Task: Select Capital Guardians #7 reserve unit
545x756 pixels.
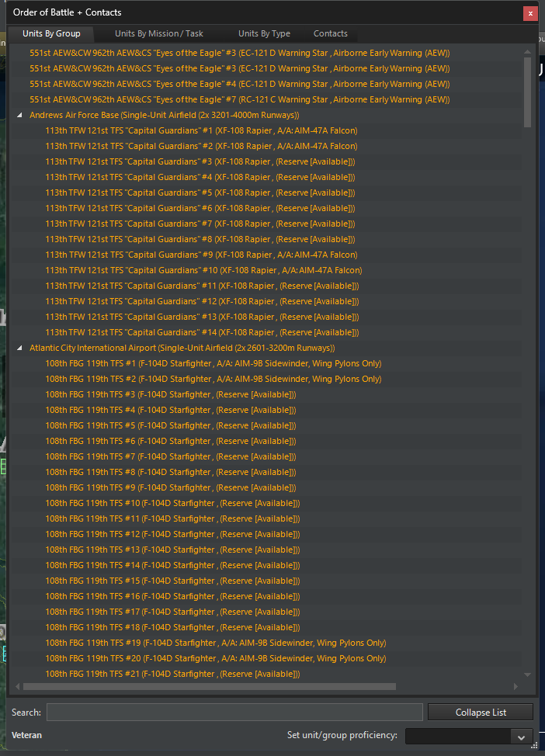Action: [200, 224]
